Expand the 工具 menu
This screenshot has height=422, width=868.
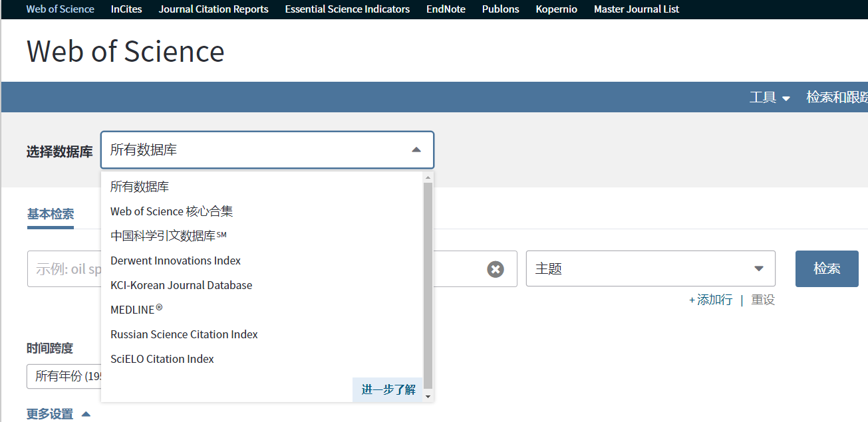(770, 97)
